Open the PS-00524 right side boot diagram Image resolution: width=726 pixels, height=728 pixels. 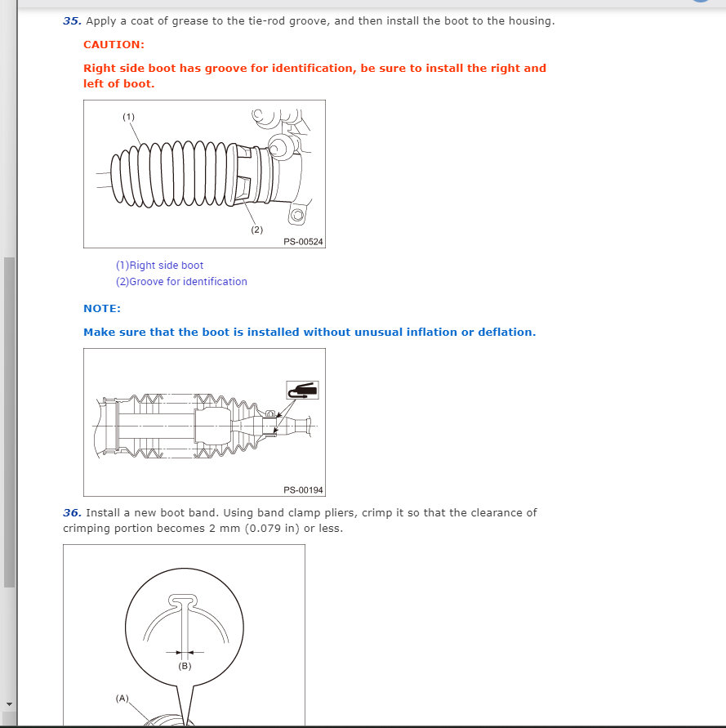(x=204, y=174)
